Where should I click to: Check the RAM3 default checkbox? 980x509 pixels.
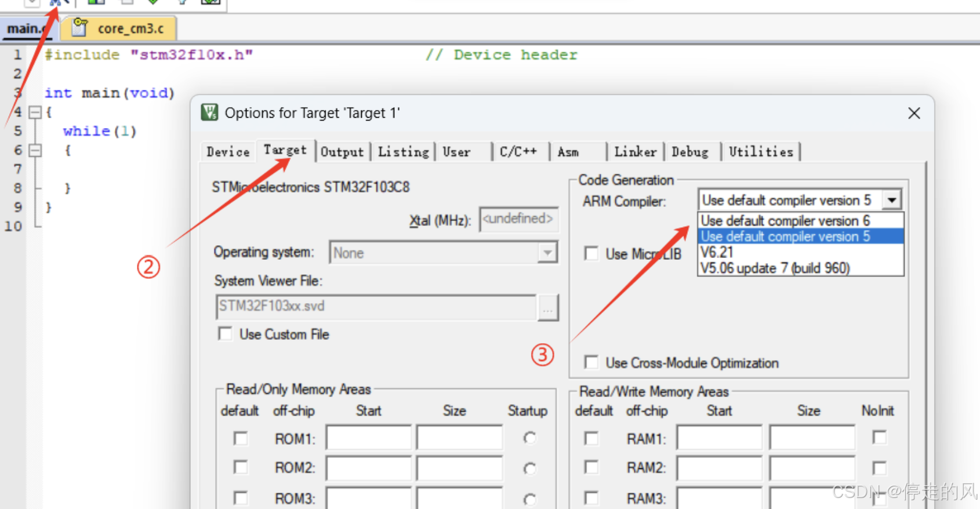click(591, 497)
